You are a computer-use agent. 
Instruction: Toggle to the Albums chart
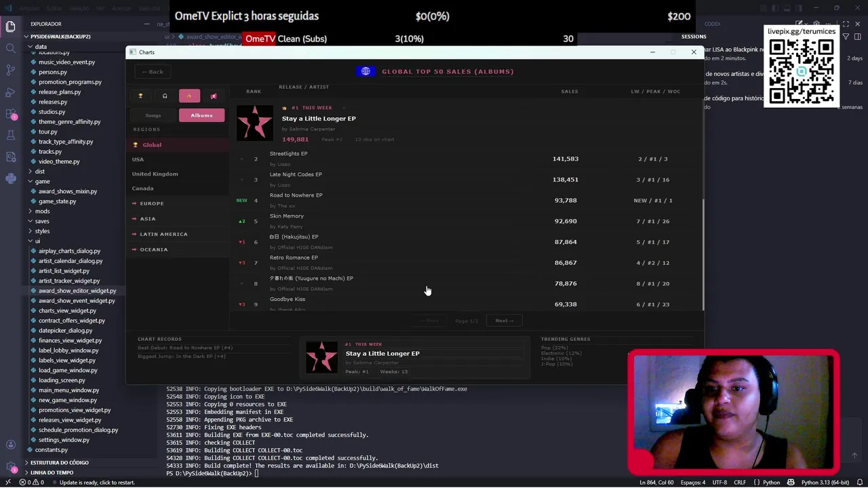(x=201, y=115)
